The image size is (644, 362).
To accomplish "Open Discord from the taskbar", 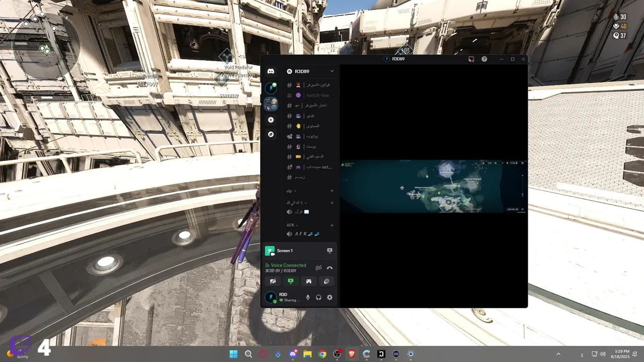I will 293,354.
